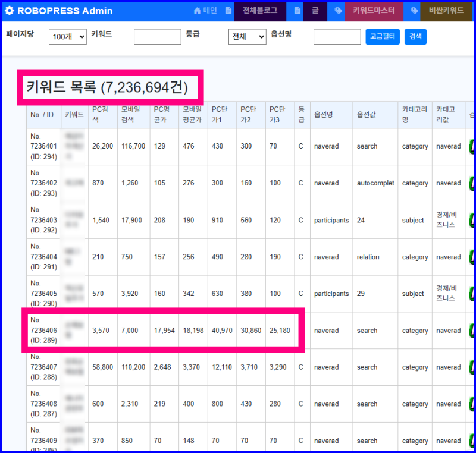Click the 키워드 목록 (7,236,694건) heading
476x453 pixels.
coord(107,87)
